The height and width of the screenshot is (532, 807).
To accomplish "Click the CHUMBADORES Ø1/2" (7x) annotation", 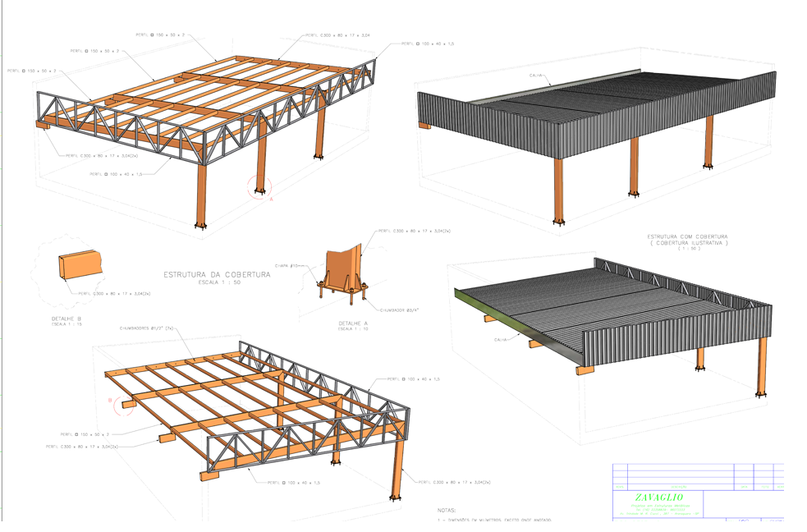I will [149, 328].
